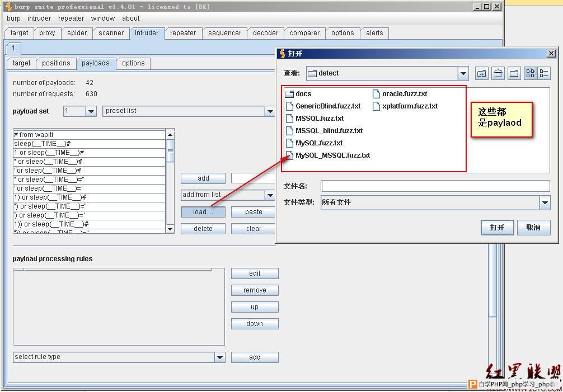This screenshot has width=563, height=392.
Task: Switch to the proxy tab
Action: pos(47,33)
